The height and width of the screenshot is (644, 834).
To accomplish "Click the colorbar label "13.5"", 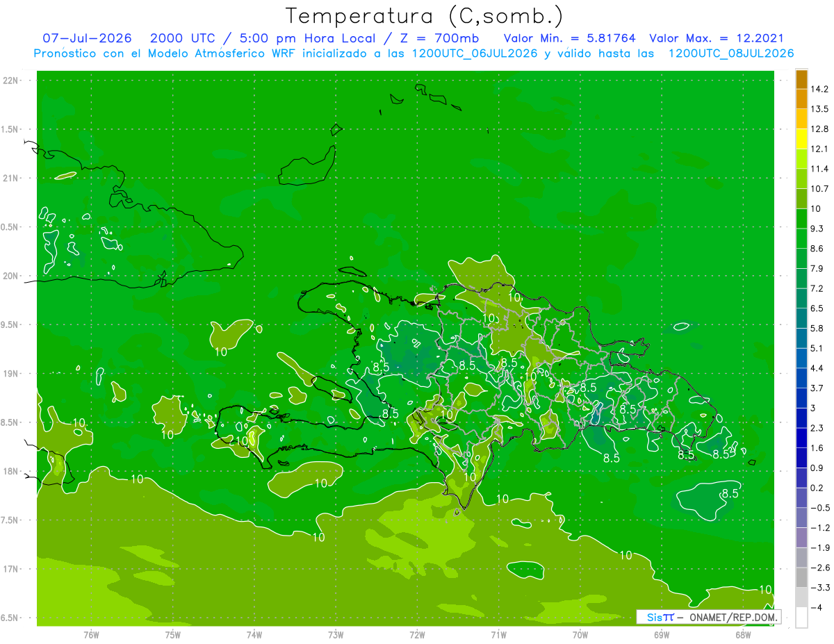I will pyautogui.click(x=821, y=109).
